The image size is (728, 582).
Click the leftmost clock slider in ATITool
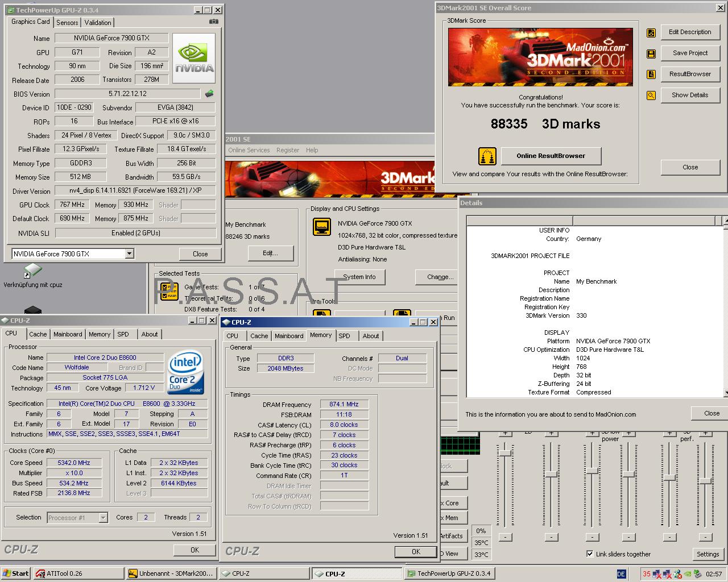tap(504, 452)
